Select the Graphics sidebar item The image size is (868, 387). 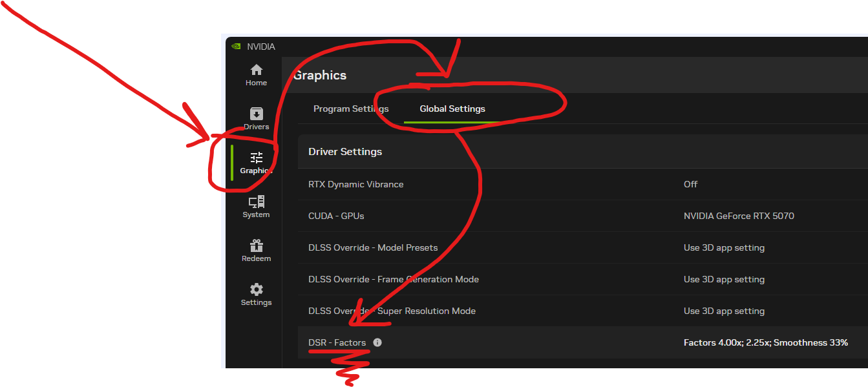[256, 163]
